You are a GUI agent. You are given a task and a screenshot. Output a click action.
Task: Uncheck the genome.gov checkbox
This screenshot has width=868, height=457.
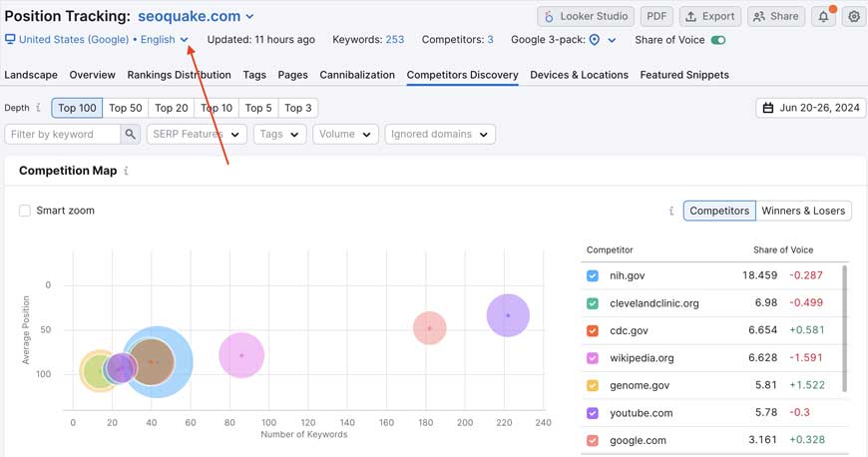tap(593, 385)
